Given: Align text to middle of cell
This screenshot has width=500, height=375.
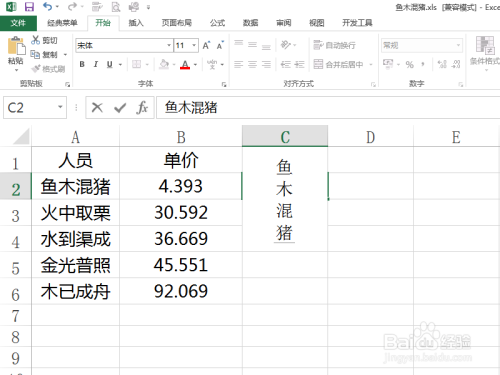Looking at the screenshot, I should tap(252, 44).
